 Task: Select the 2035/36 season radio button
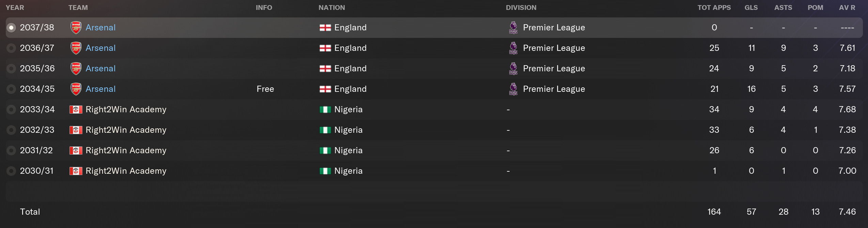(x=11, y=69)
